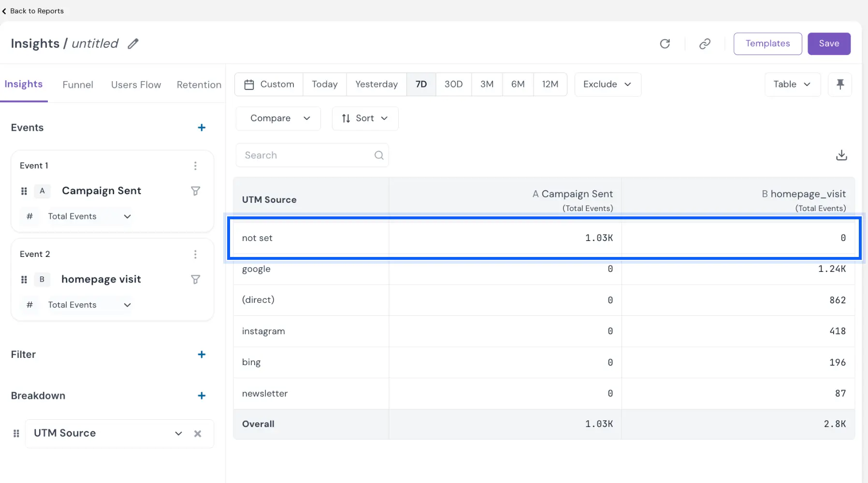Filter the Campaign Sent event

pos(195,191)
